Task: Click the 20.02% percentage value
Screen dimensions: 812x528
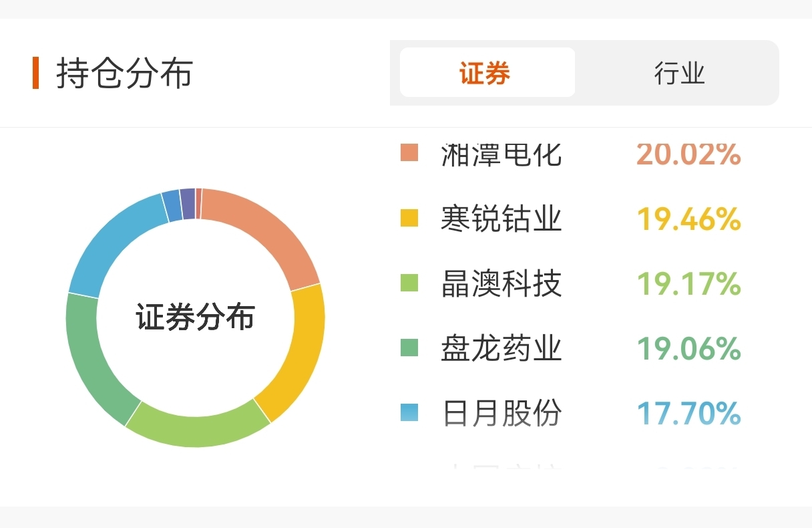Action: pyautogui.click(x=688, y=154)
